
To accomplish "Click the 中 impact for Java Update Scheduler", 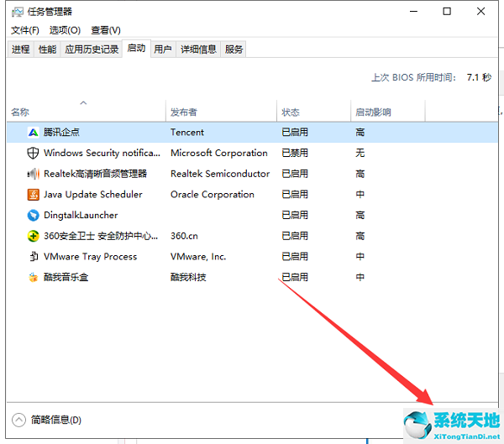I will coord(360,195).
